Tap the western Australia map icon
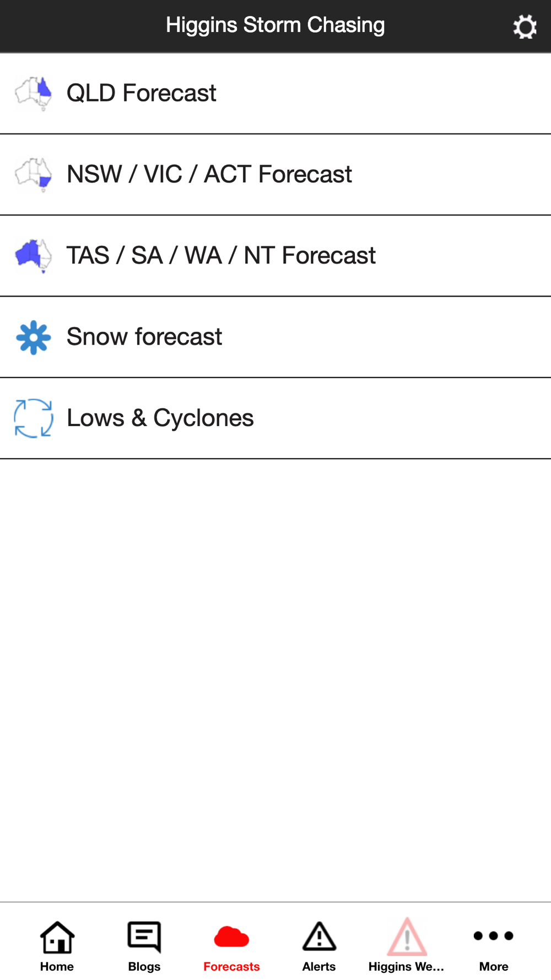Screen dimensions: 551x980 click(34, 256)
